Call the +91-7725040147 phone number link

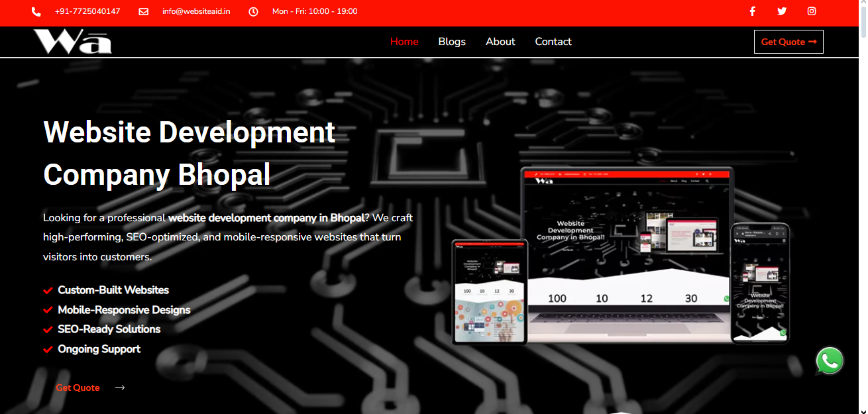[x=87, y=11]
